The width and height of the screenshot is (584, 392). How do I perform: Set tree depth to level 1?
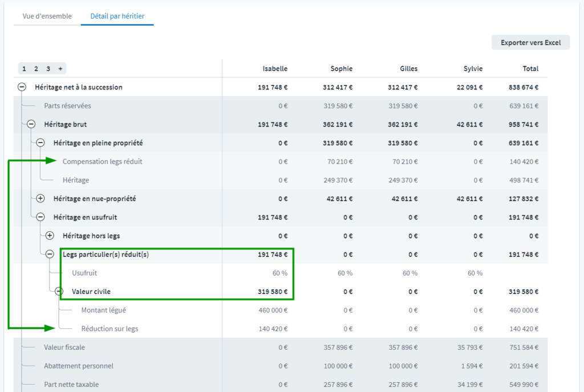click(x=24, y=69)
